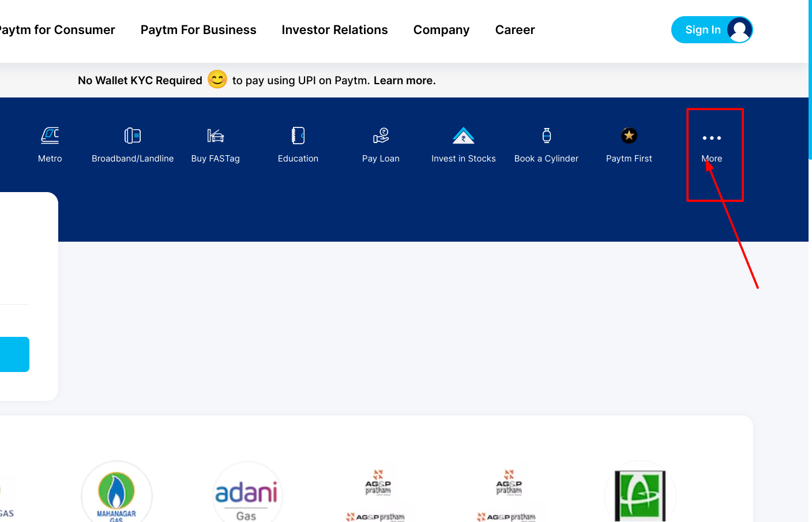Follow the Learn more link
The image size is (812, 522).
click(x=404, y=81)
